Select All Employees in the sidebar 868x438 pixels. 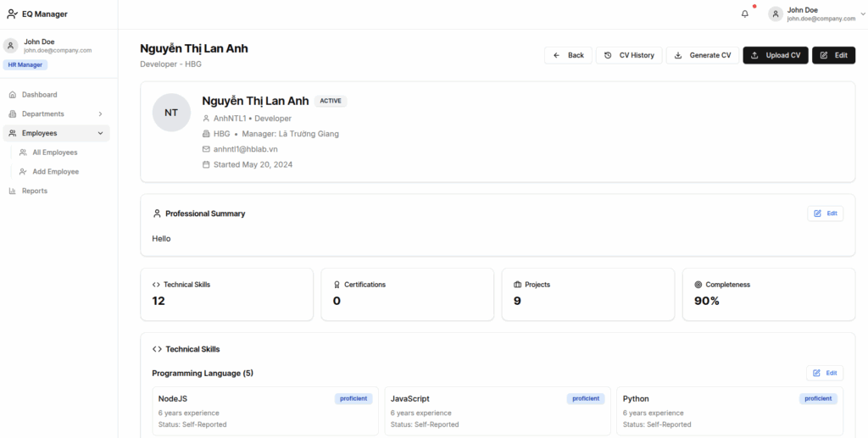[x=54, y=152]
